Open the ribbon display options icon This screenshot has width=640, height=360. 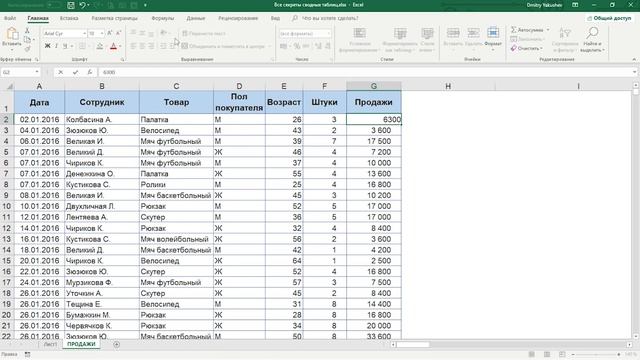tap(575, 5)
